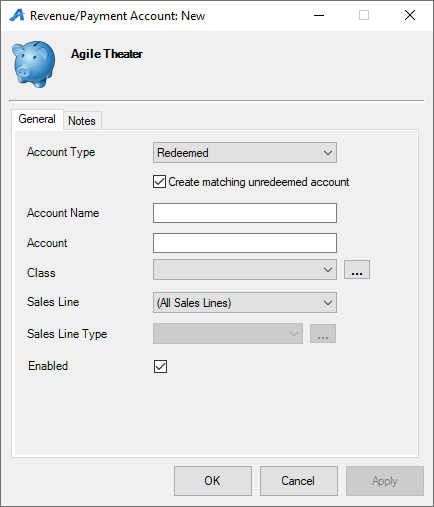The image size is (434, 507).
Task: Close the dialog with the X button
Action: (410, 15)
